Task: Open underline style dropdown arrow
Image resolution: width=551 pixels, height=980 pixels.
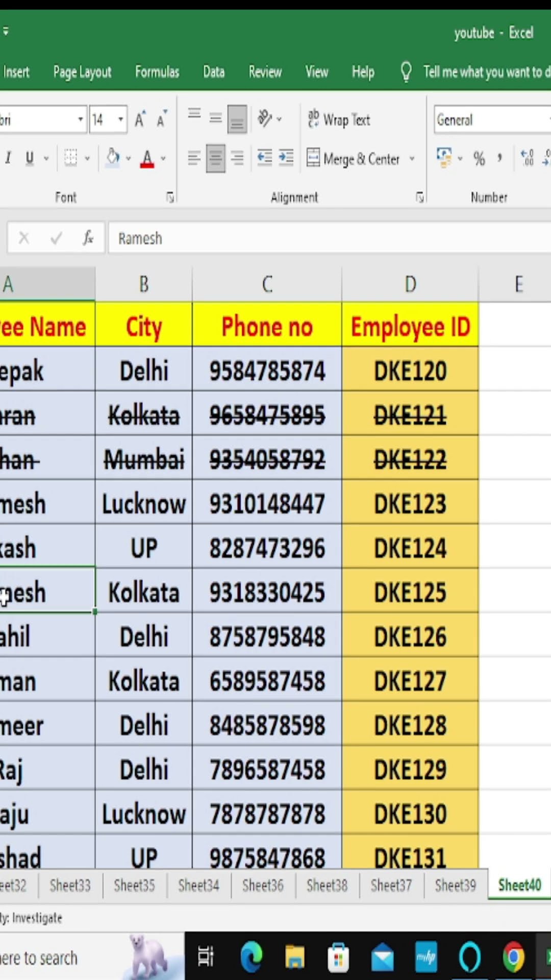Action: pyautogui.click(x=46, y=158)
